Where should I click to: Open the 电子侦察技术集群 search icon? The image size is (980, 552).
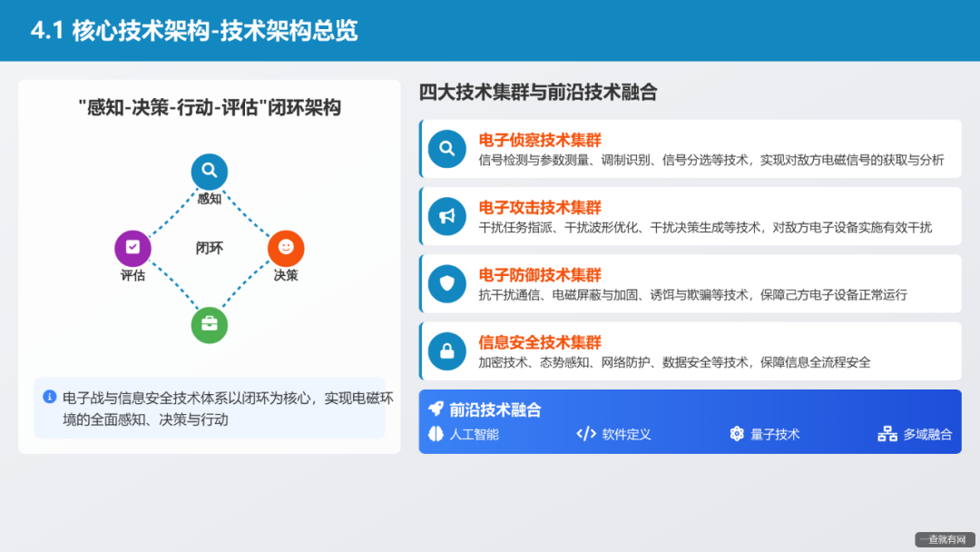(446, 148)
